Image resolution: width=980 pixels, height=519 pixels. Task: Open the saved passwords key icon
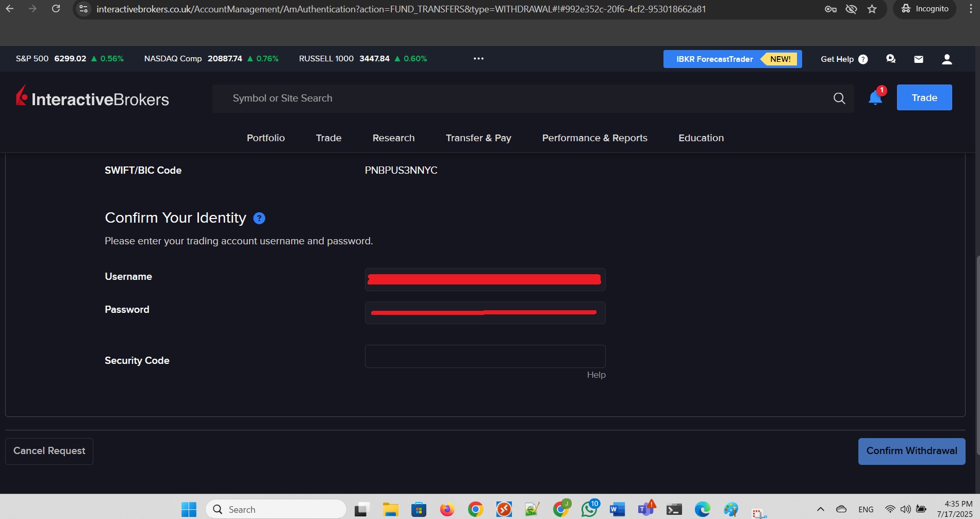(830, 9)
